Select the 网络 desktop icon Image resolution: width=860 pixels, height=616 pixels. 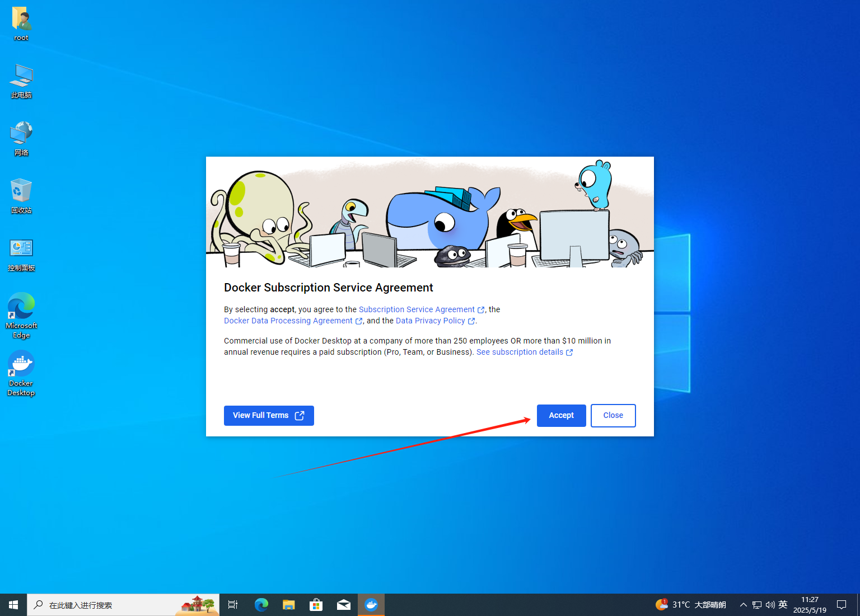[21, 139]
